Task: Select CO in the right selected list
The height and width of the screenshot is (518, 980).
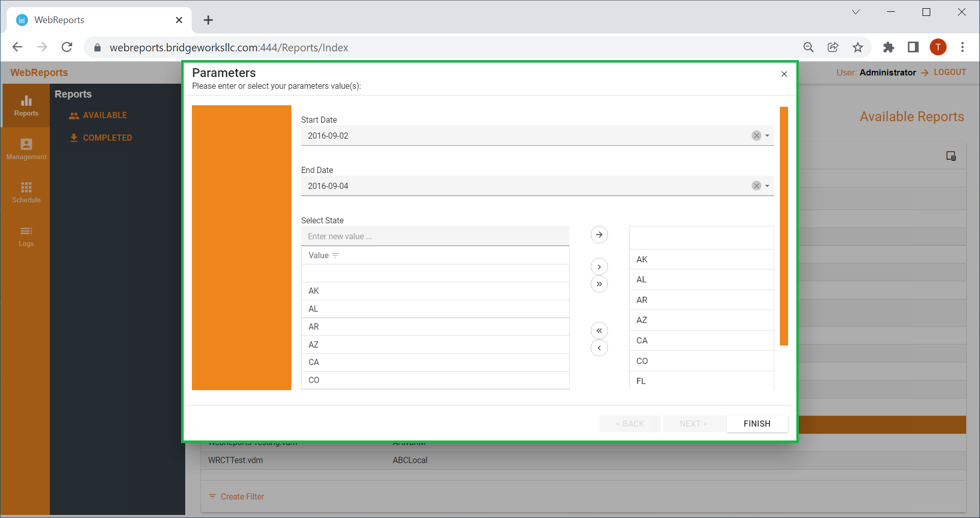Action: [x=701, y=361]
